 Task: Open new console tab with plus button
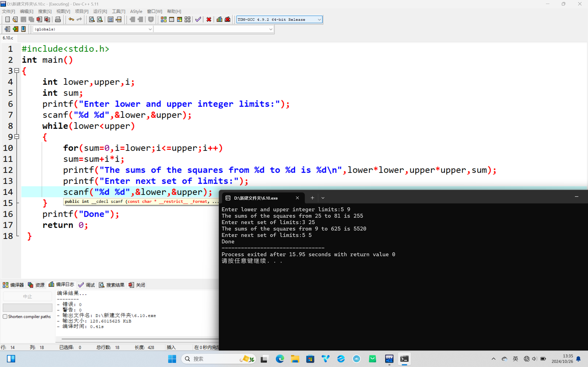(x=312, y=198)
